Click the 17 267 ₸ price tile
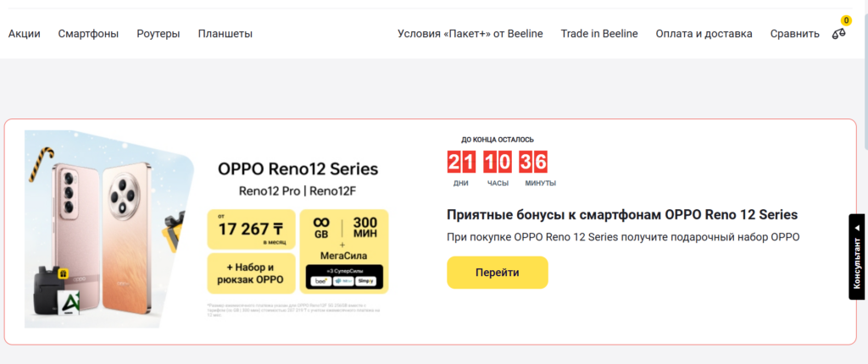This screenshot has width=868, height=364. tap(251, 229)
